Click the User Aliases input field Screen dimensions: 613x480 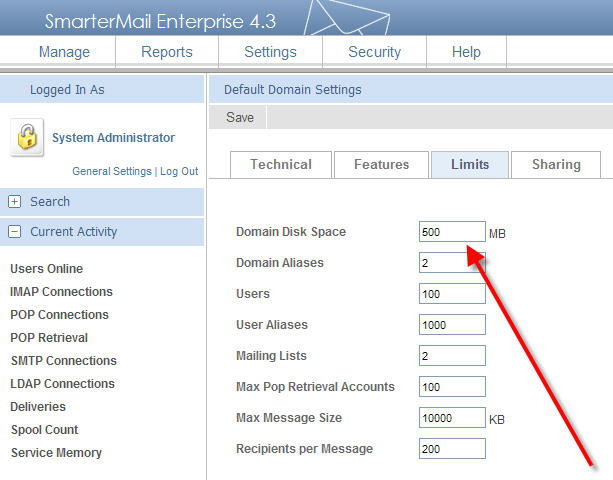point(452,325)
